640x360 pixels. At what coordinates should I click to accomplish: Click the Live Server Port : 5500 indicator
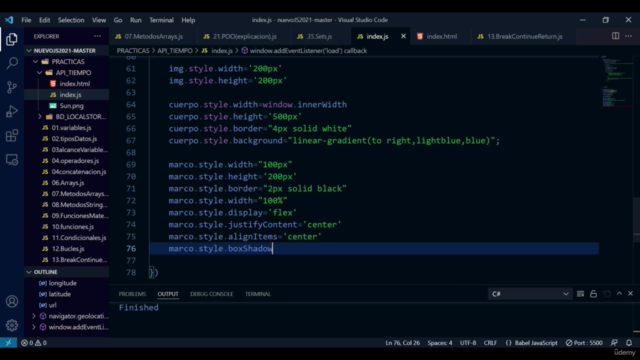(x=584, y=343)
